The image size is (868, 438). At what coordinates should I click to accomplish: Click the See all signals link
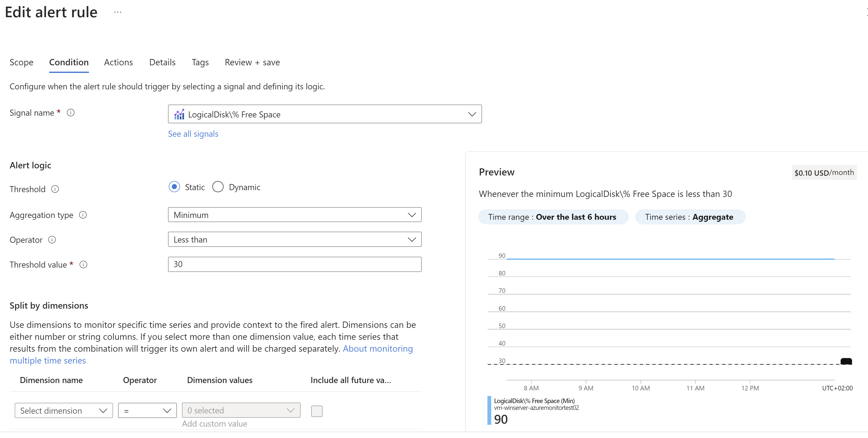(193, 134)
